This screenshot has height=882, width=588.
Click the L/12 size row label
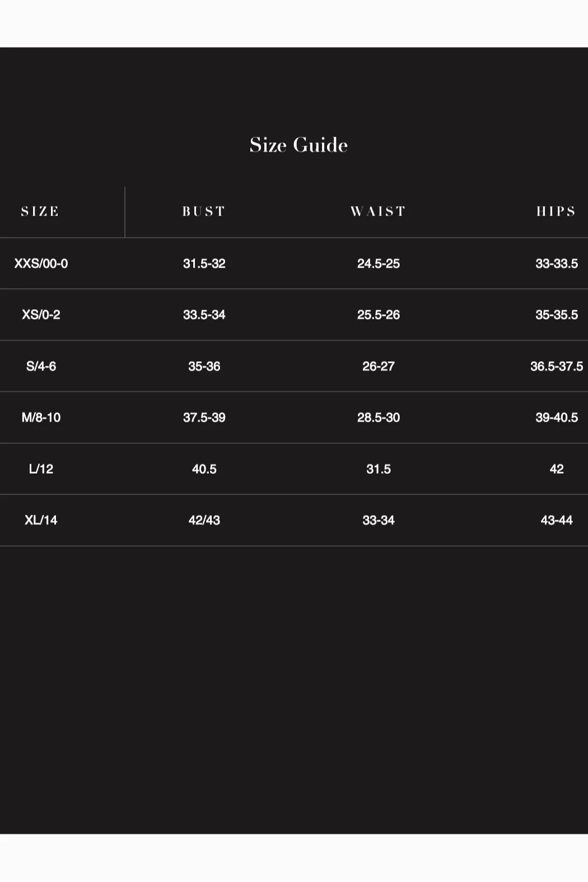point(41,469)
